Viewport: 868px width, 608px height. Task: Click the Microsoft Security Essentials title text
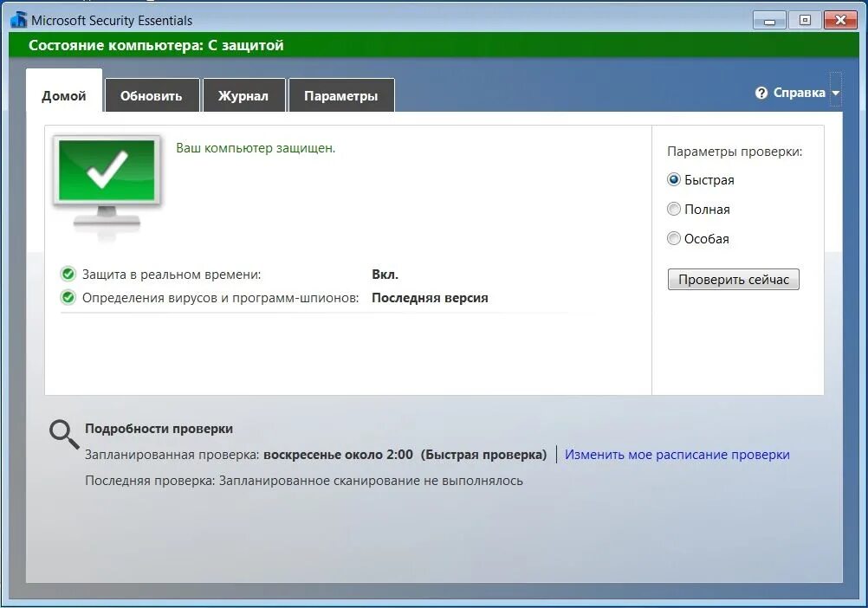click(x=112, y=21)
